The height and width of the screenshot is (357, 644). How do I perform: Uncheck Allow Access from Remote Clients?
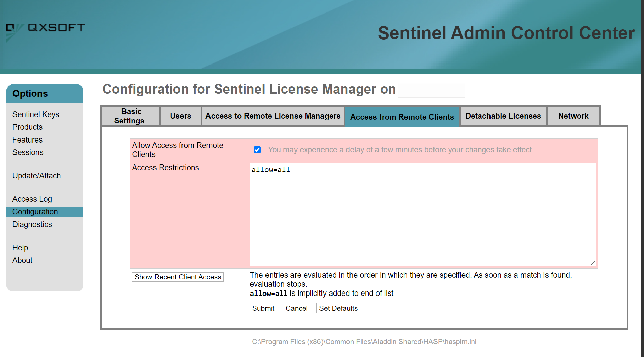257,150
